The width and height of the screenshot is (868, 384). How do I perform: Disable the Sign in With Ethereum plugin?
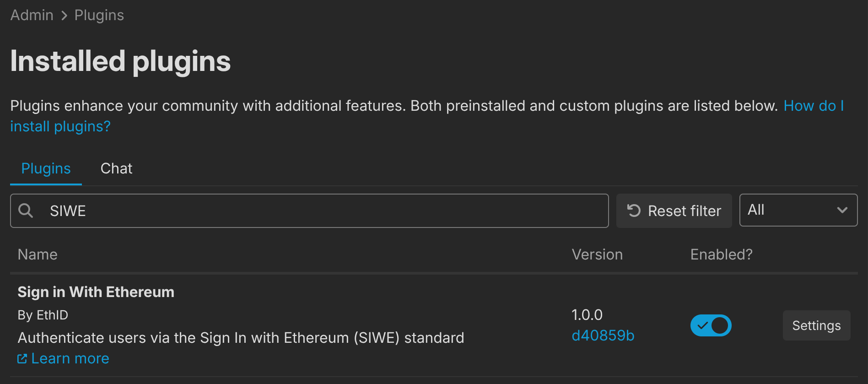(x=711, y=325)
